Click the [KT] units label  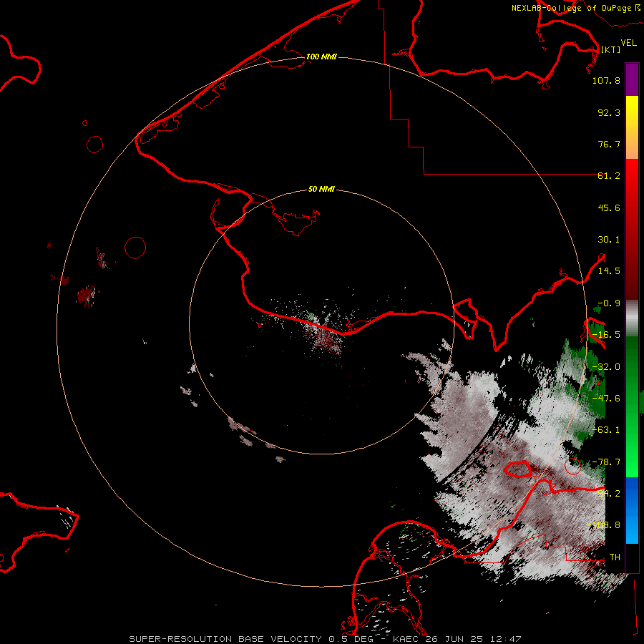click(610, 49)
